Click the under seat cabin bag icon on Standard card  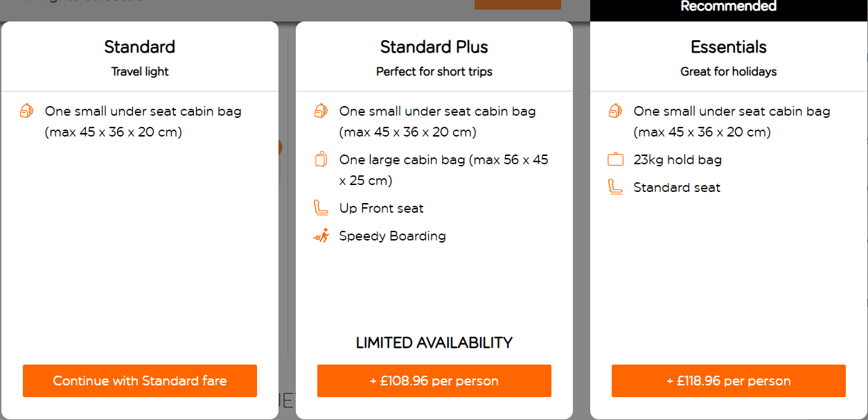click(x=26, y=111)
